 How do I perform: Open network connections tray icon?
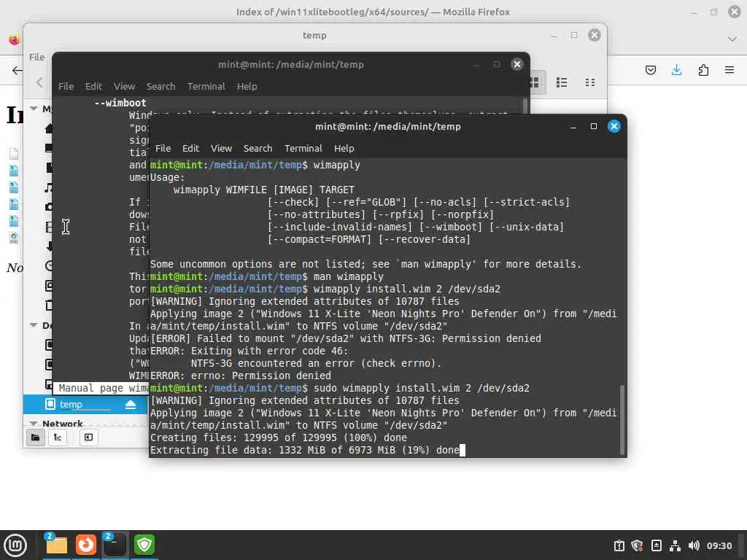pos(675,545)
